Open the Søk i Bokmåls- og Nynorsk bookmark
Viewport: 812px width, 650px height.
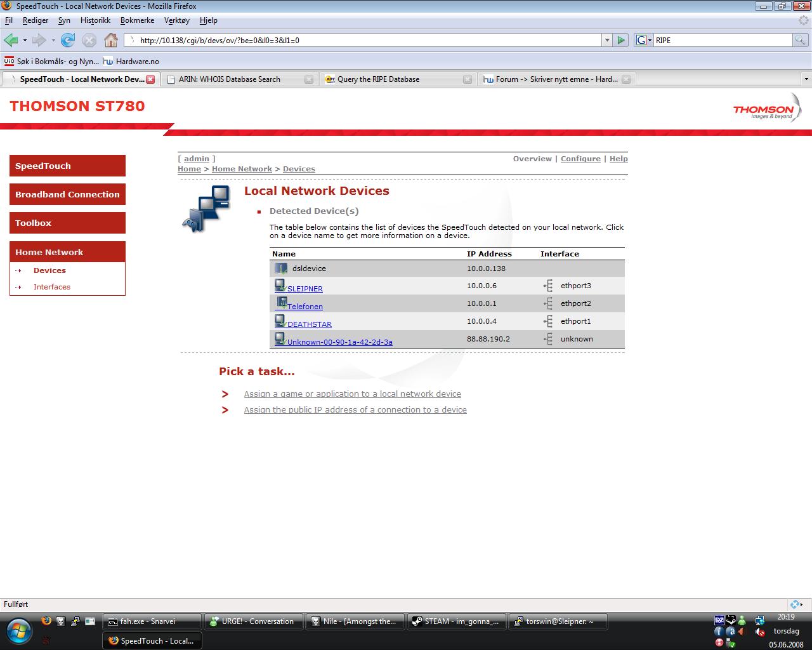click(x=51, y=62)
